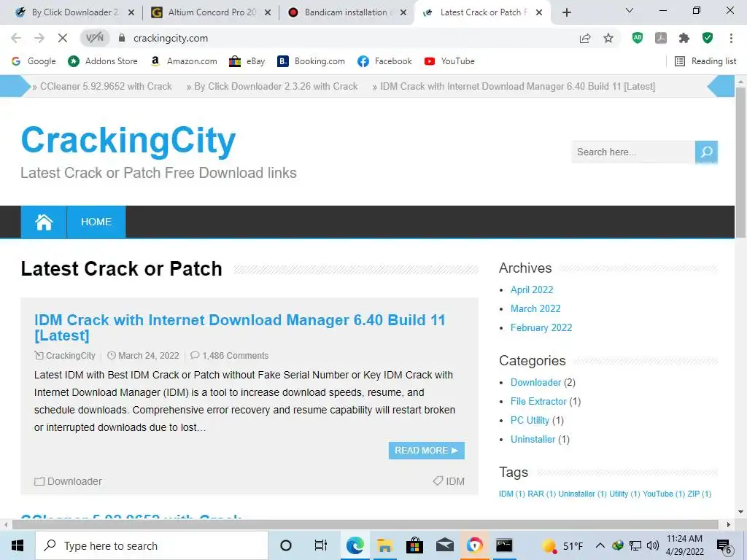Click the READ MORE button
The image size is (747, 560).
426,451
